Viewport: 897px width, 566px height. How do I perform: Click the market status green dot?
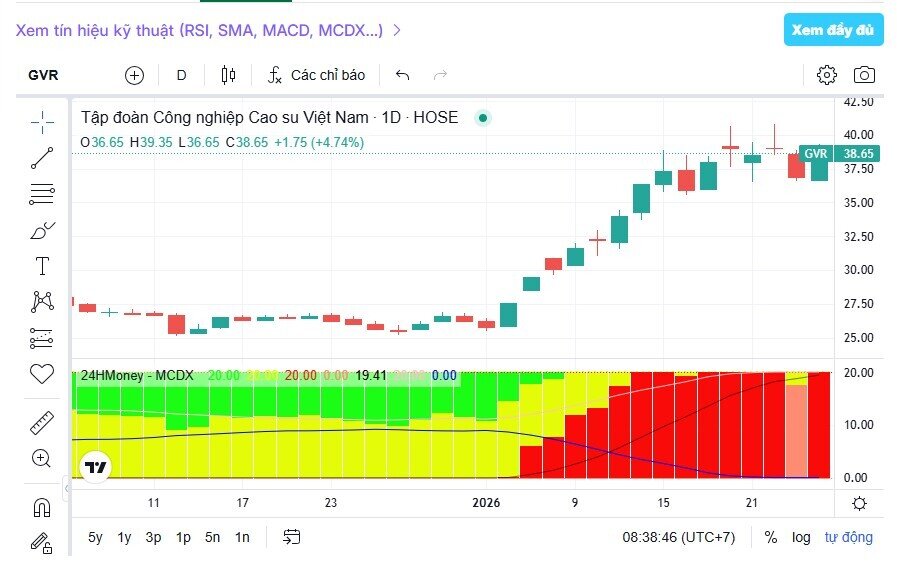coord(483,118)
